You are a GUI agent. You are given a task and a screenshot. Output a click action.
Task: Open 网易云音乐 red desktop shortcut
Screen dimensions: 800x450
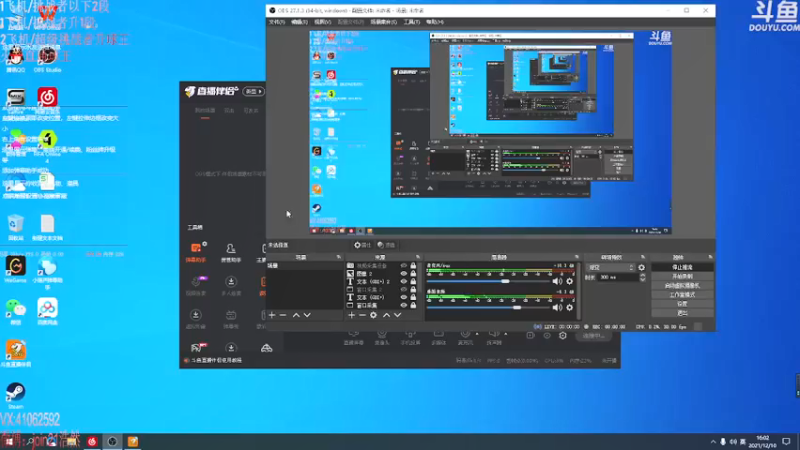[x=47, y=97]
